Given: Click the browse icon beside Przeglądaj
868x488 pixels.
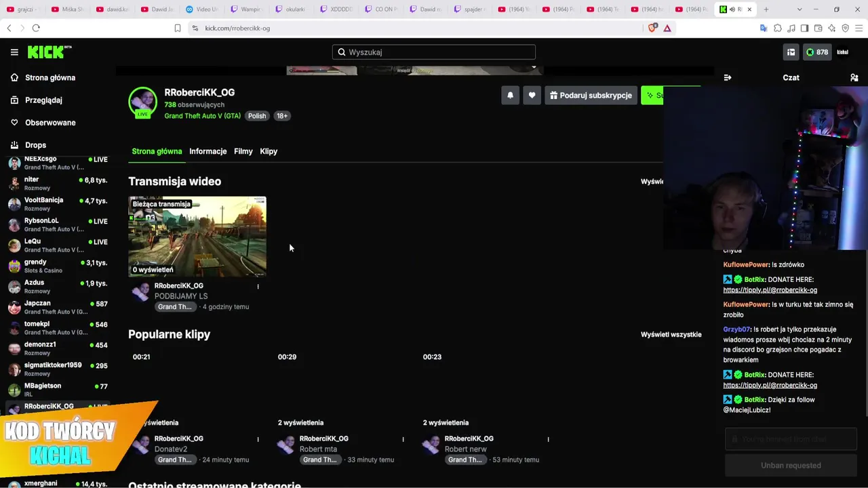Looking at the screenshot, I should 14,100.
